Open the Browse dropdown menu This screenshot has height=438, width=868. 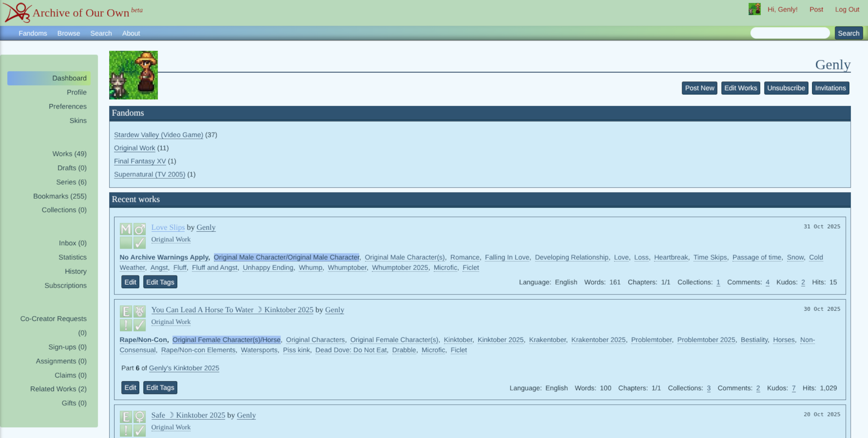pos(68,33)
